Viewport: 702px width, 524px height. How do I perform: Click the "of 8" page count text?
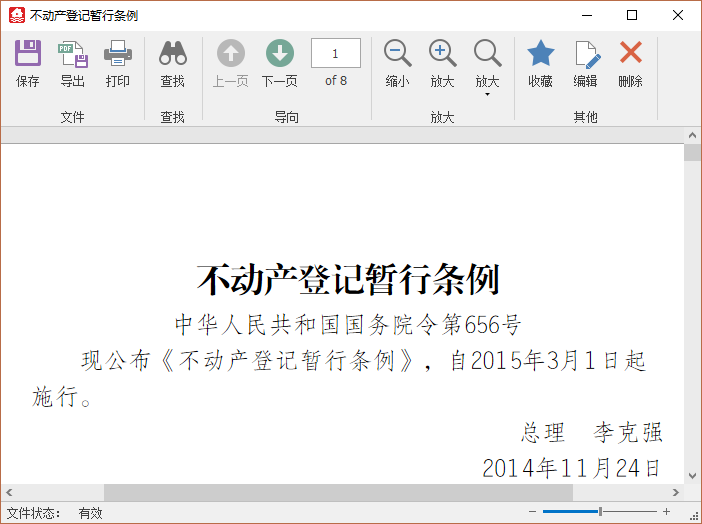coord(336,81)
